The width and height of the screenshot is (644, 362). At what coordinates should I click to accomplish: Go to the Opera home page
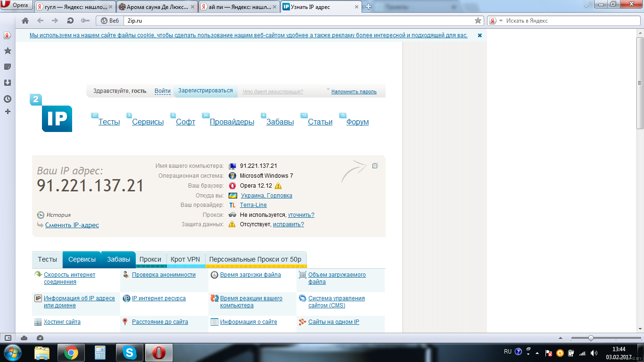tap(25, 21)
